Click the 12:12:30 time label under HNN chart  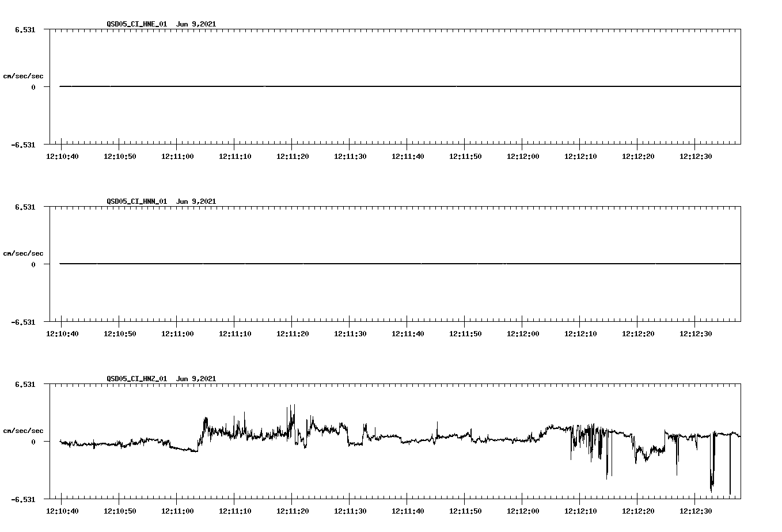tap(696, 334)
